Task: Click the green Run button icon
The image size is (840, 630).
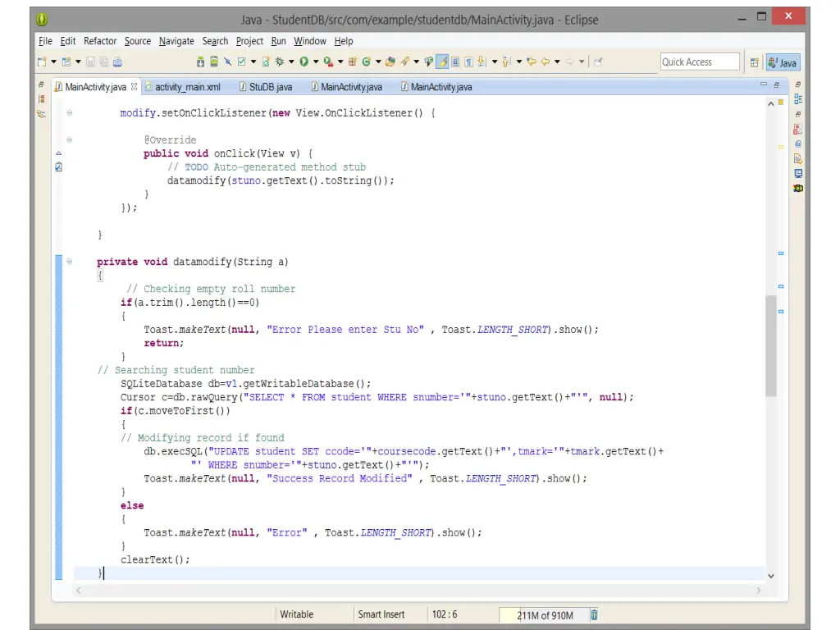Action: (x=304, y=62)
